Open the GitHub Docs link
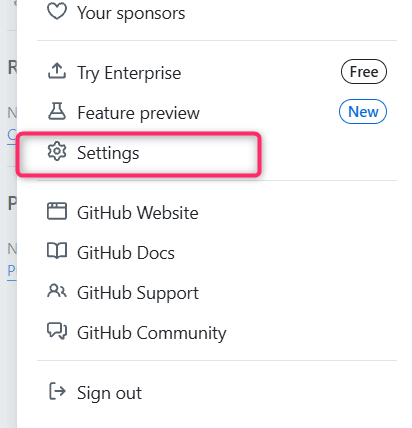 pos(217,253)
